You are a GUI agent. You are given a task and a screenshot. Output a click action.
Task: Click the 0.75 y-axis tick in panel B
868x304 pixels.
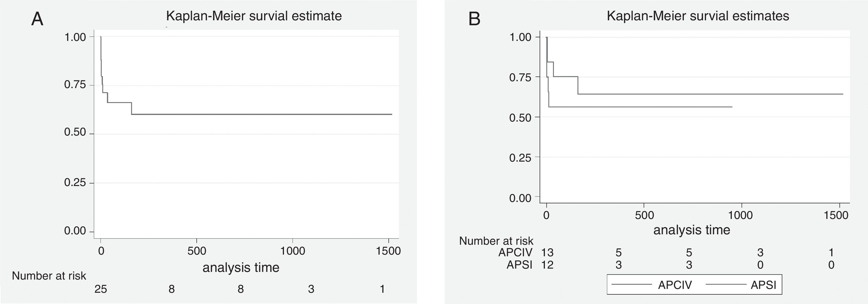[x=520, y=77]
